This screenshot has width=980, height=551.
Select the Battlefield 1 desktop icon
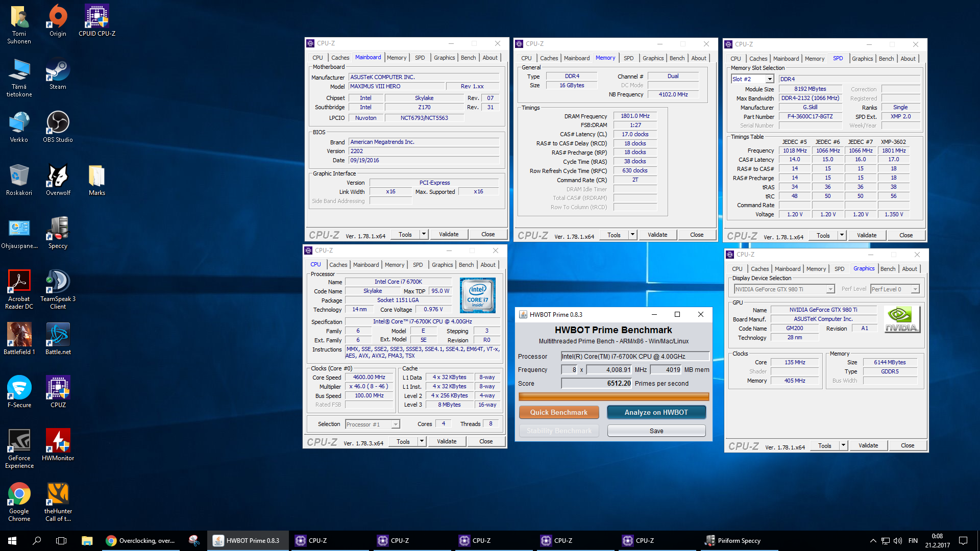[19, 339]
